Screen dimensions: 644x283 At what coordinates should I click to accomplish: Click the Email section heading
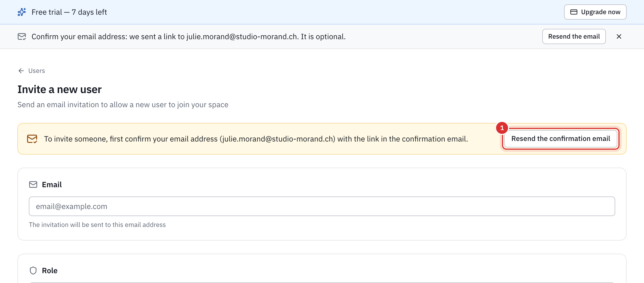pos(52,184)
